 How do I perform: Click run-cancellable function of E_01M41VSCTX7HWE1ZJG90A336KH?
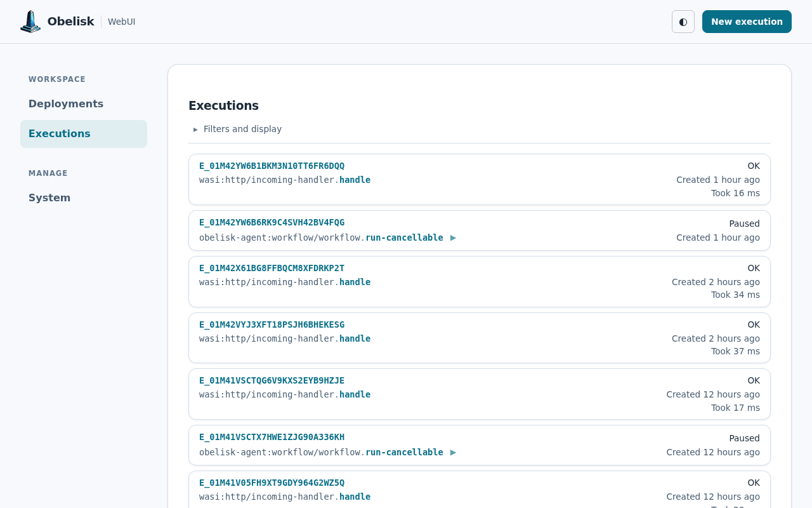click(404, 452)
